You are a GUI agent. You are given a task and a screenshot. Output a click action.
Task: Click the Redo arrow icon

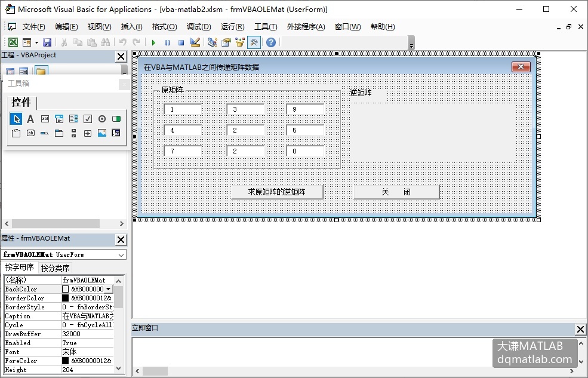[137, 42]
